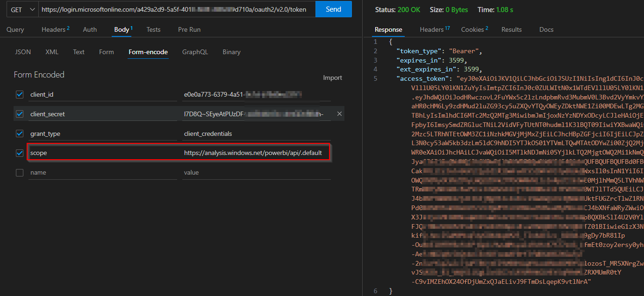Edit the client_credentials value field
Image resolution: width=644 pixels, height=296 pixels.
click(257, 134)
